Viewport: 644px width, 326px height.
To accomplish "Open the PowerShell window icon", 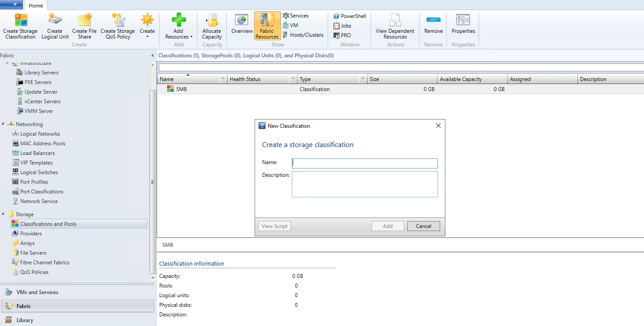I will click(x=350, y=16).
